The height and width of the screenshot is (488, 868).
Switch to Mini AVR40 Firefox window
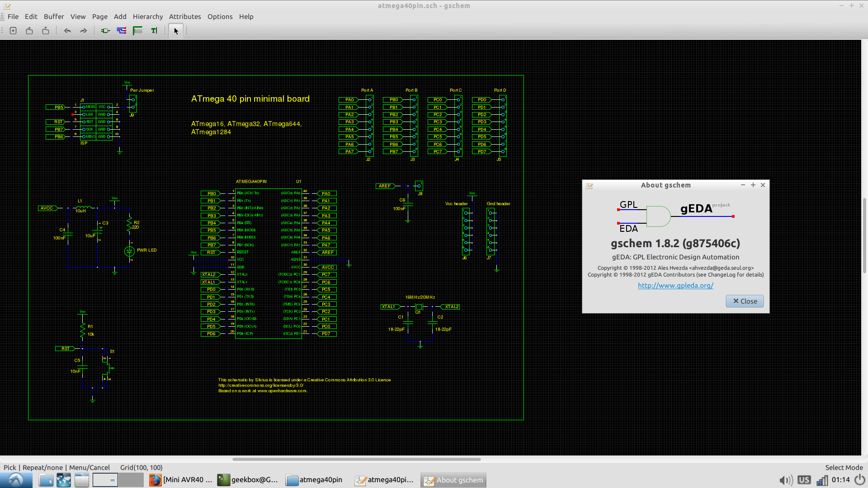point(181,480)
